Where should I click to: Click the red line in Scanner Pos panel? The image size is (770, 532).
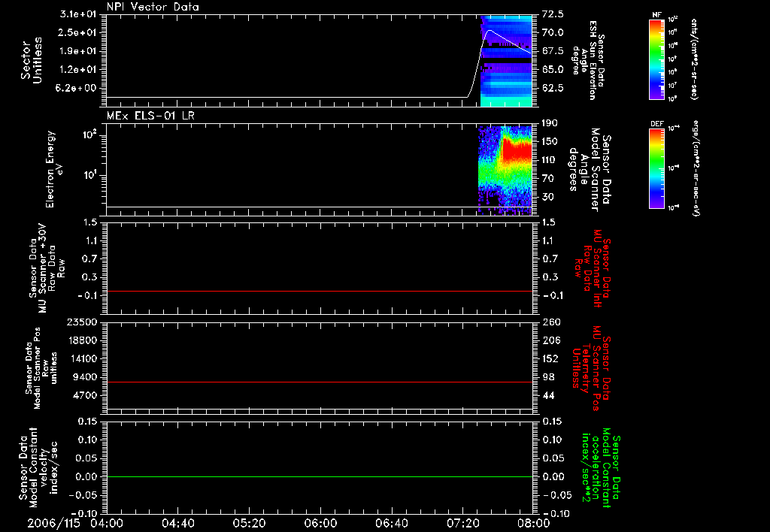pos(320,382)
